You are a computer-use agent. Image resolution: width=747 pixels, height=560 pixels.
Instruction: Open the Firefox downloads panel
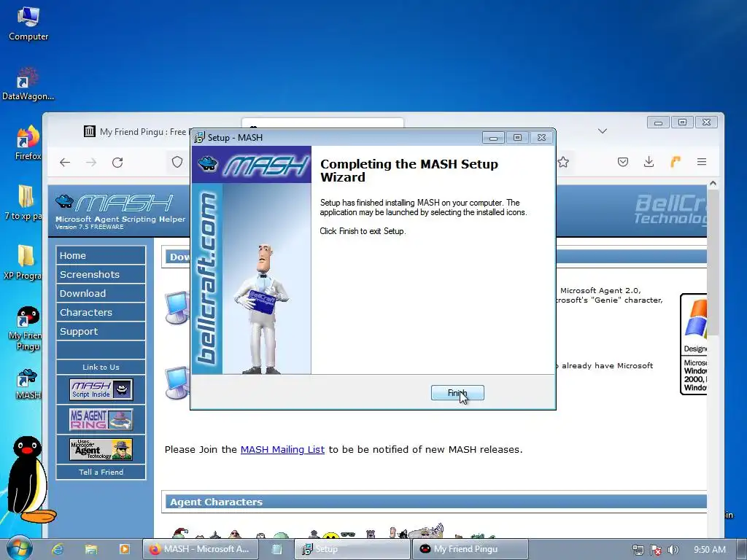click(649, 162)
